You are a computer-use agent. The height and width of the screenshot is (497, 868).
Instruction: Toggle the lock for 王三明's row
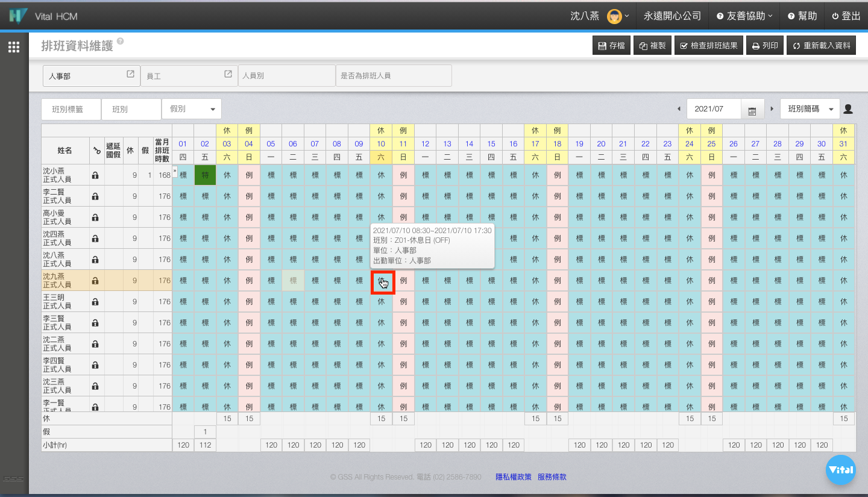[95, 302]
